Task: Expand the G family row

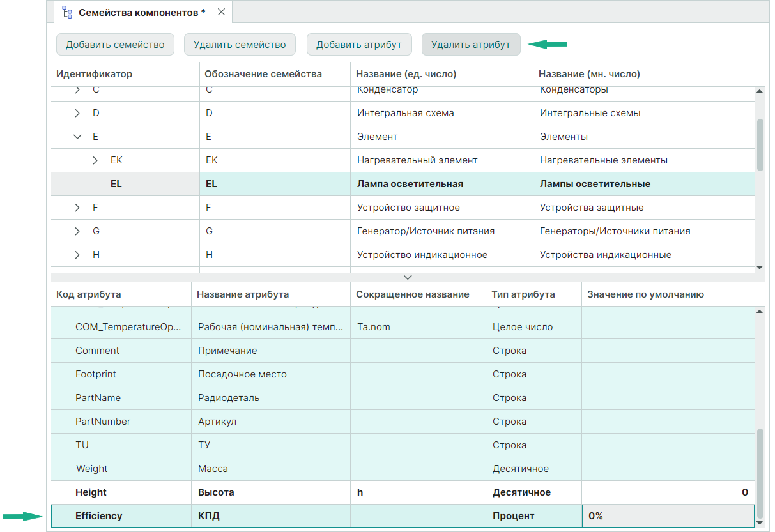Action: tap(77, 231)
